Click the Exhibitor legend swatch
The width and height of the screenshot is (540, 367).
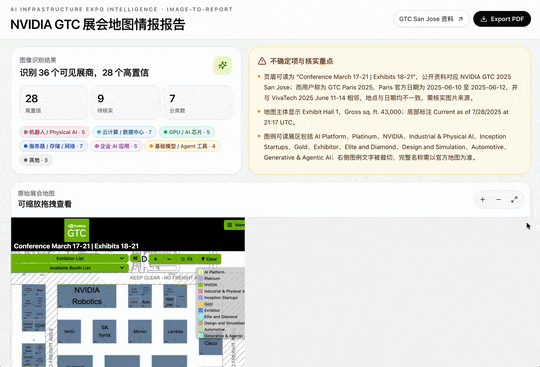coord(201,310)
